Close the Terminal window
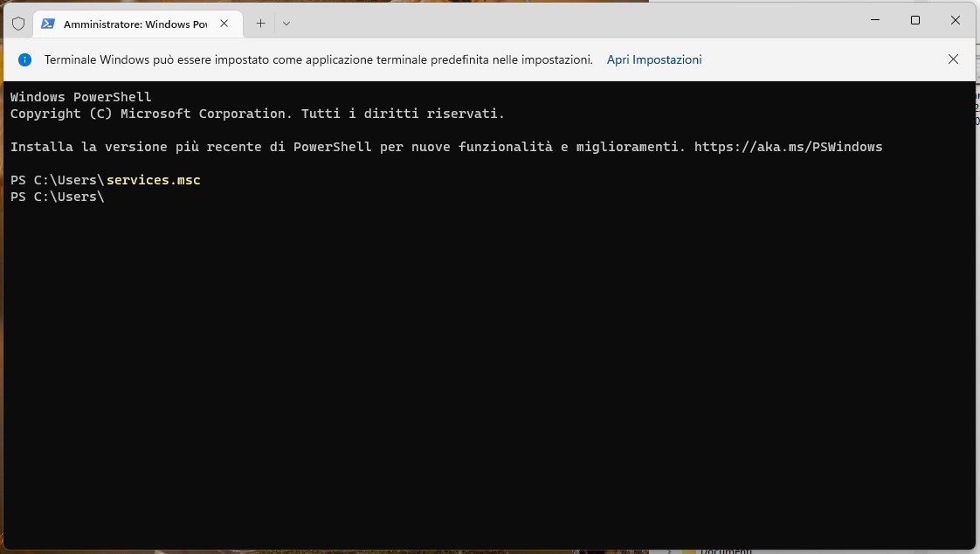The width and height of the screenshot is (980, 554). click(955, 20)
